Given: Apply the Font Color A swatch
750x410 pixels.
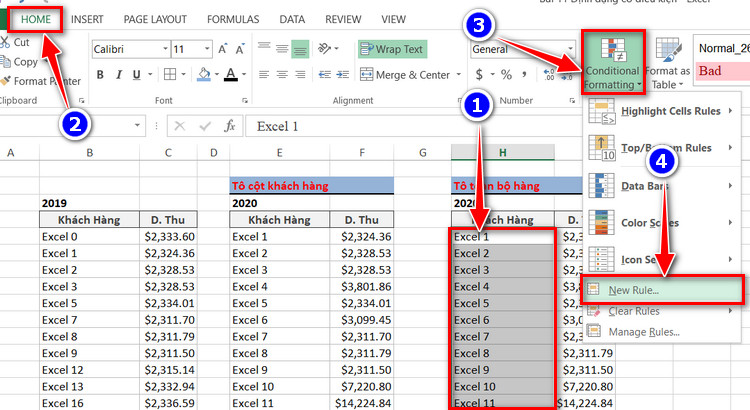Looking at the screenshot, I should click(x=231, y=74).
